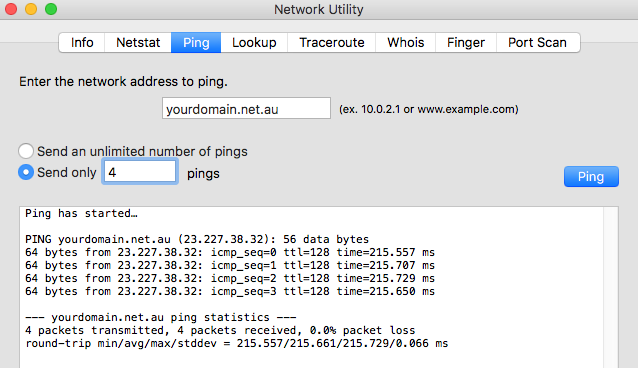638x368 pixels.
Task: Click the 'Ping has started…' output line
Action: tap(81, 213)
